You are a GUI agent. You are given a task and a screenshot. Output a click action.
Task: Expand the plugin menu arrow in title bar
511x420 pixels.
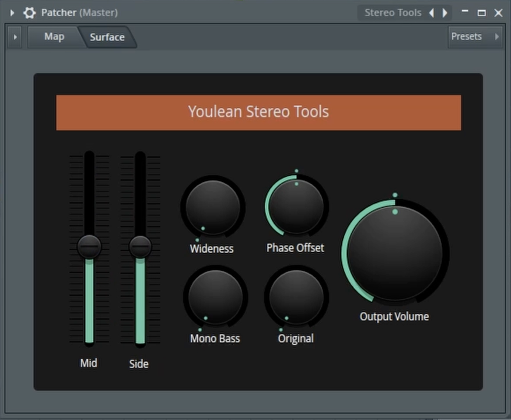12,13
